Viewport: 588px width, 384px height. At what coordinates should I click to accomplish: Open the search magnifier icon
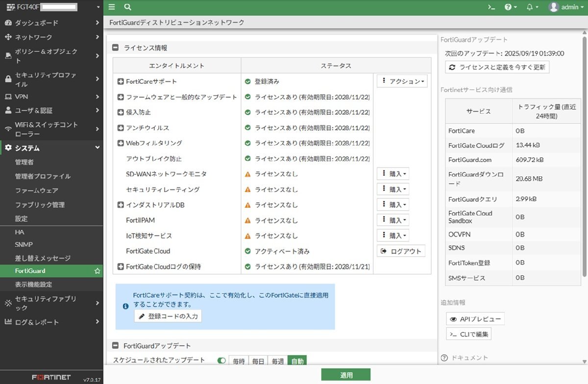click(127, 7)
